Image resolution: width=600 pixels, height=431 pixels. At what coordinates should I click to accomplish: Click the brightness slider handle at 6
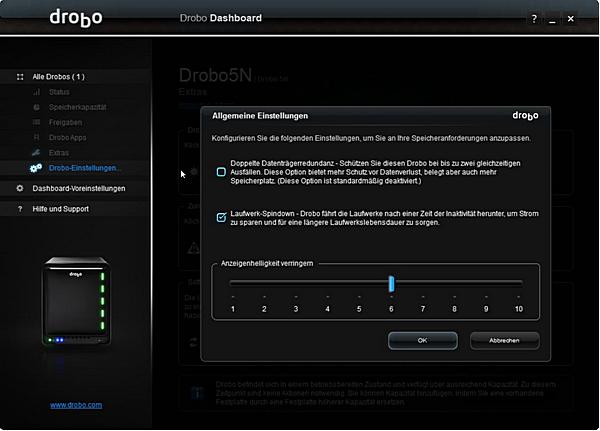pos(391,284)
